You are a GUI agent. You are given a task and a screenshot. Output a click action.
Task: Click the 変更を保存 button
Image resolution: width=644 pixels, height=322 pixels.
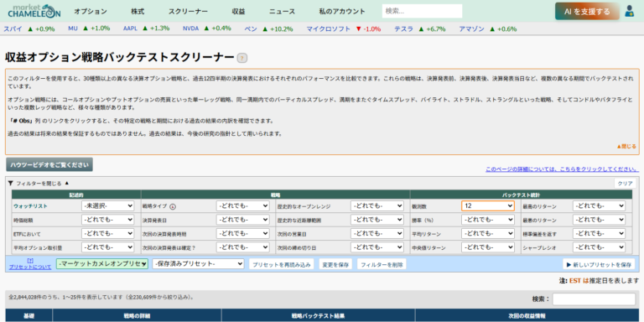pos(335,264)
